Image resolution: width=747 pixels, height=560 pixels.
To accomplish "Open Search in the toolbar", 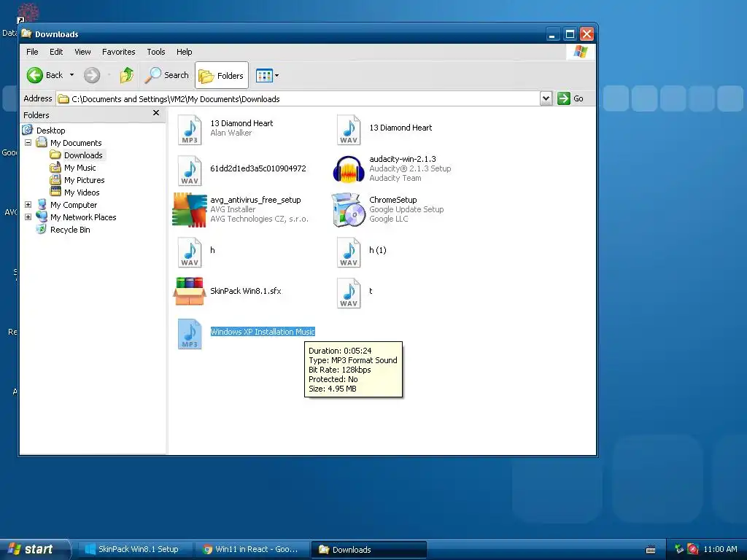I will pos(167,75).
